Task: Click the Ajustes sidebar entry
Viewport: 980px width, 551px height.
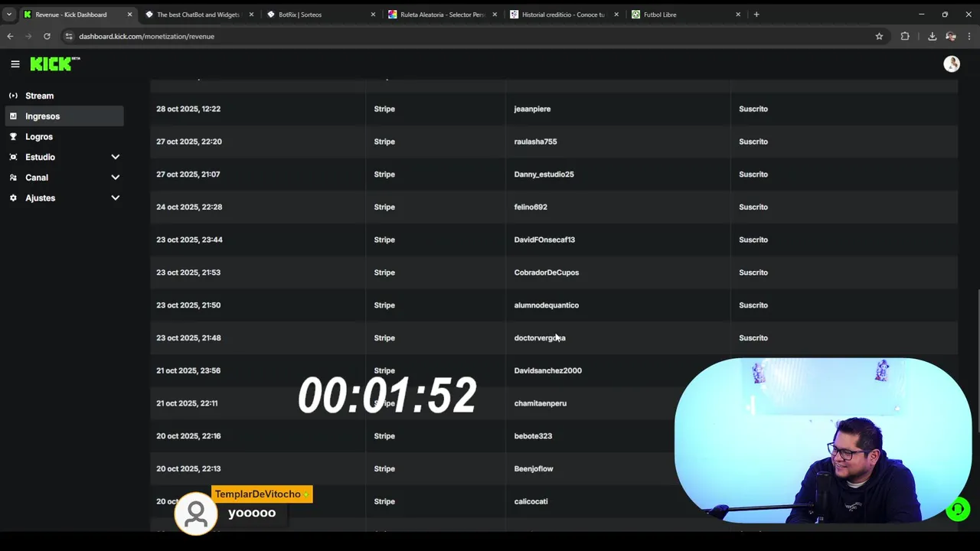Action: pos(40,198)
